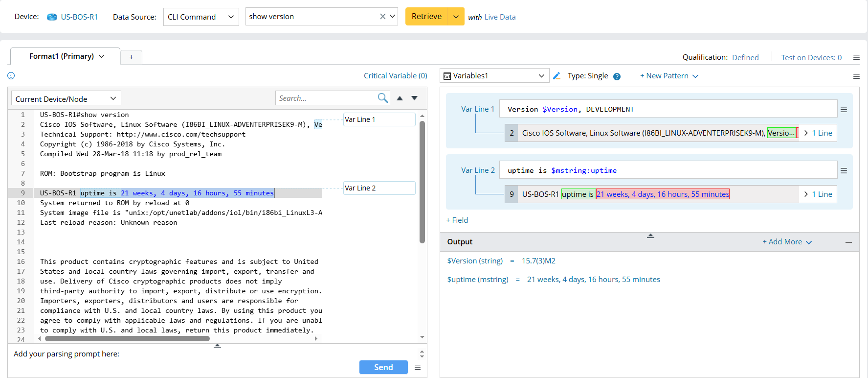This screenshot has height=378, width=868.
Task: Click the info icon above the device dropdown
Action: click(x=11, y=75)
